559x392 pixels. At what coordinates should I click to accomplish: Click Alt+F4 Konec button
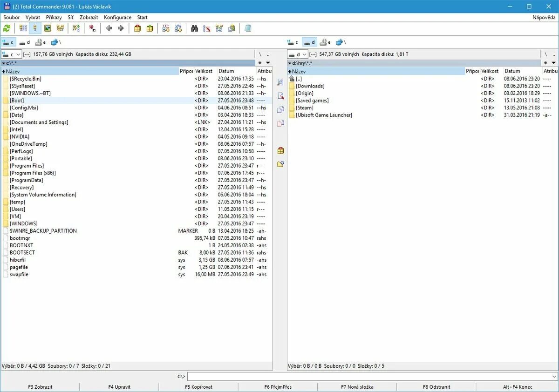pyautogui.click(x=518, y=387)
